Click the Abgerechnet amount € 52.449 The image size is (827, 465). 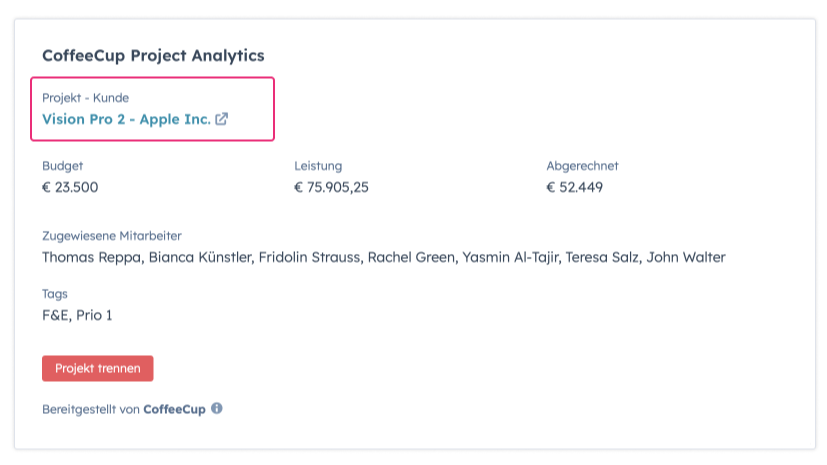point(574,186)
